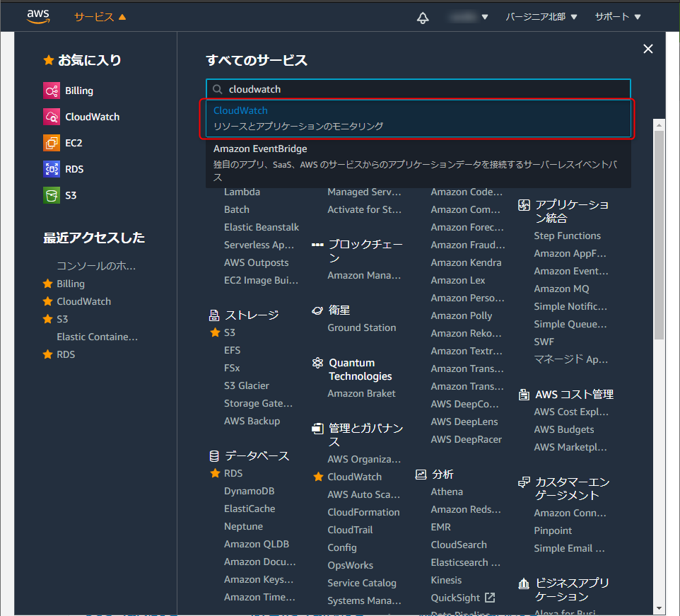The image size is (680, 616).
Task: Click scrollbar down arrow
Action: pyautogui.click(x=659, y=608)
